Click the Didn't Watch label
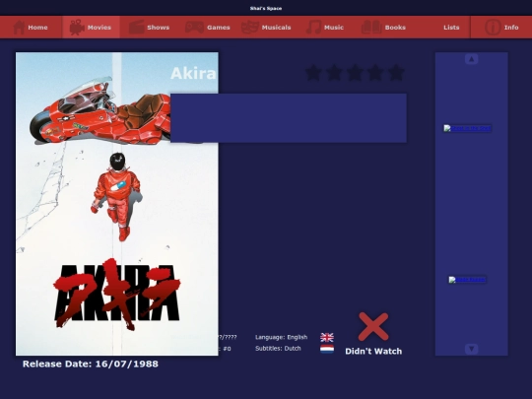The image size is (532, 399). coord(373,351)
